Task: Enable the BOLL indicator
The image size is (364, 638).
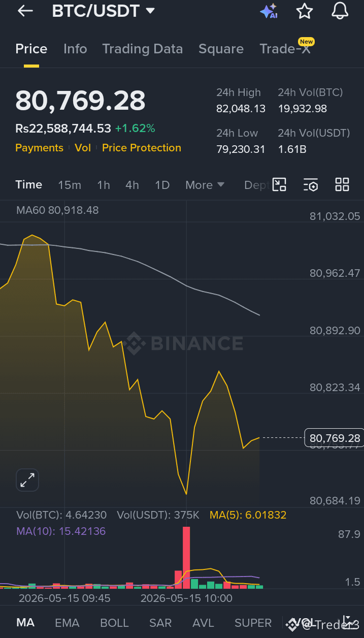Action: coord(114,623)
